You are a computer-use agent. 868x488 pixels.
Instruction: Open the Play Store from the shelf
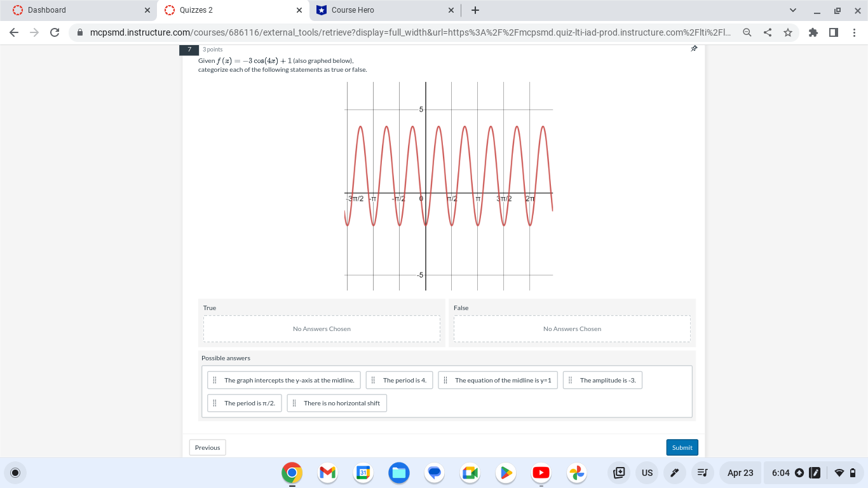(x=505, y=473)
